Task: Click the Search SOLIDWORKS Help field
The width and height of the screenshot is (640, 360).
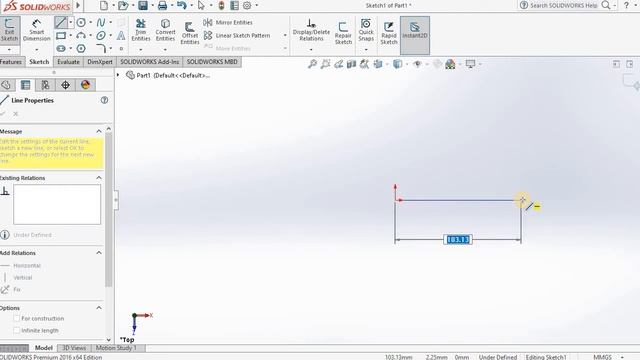Action: pos(563,5)
